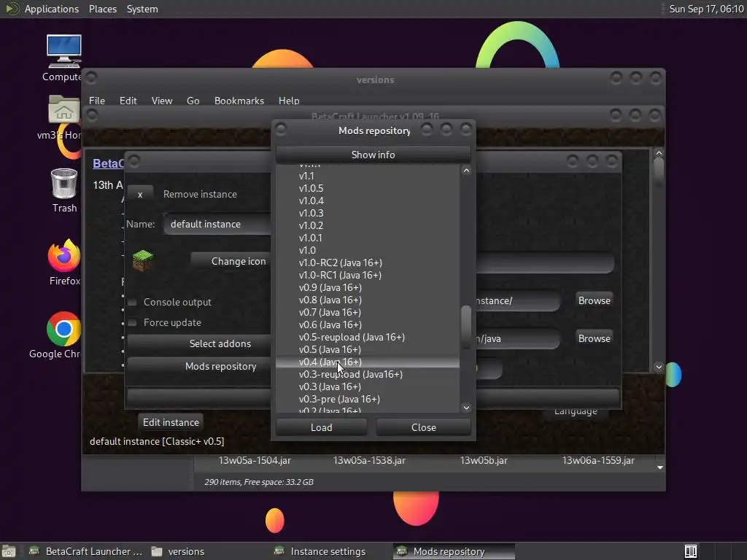Image resolution: width=747 pixels, height=560 pixels.
Task: Click the BetaCraft link in launcher news
Action: [108, 163]
